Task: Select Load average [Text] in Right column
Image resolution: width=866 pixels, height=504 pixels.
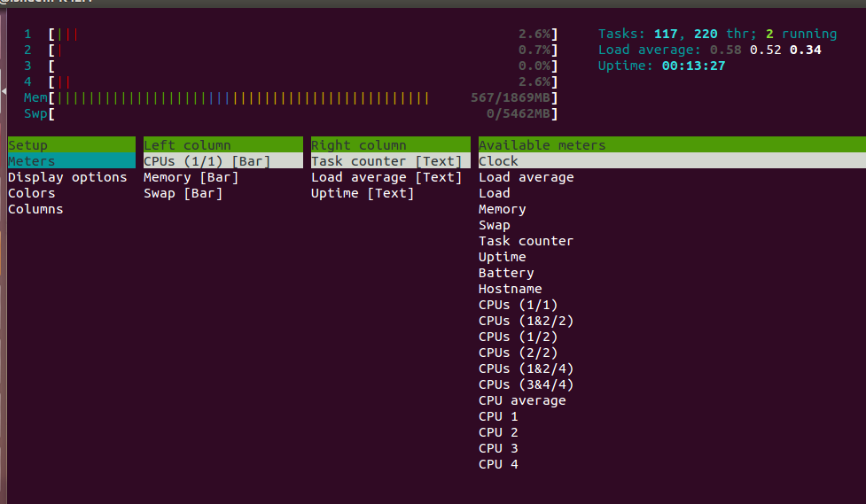Action: click(386, 176)
